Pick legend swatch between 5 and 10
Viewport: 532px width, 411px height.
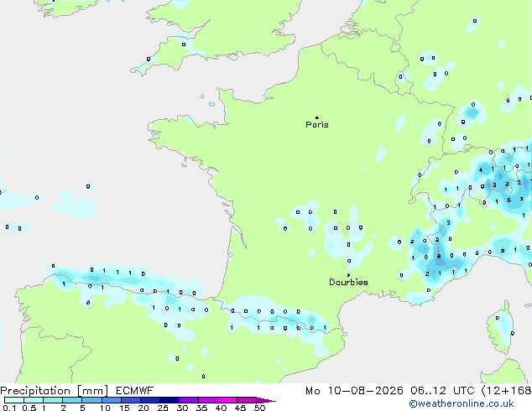(91, 400)
